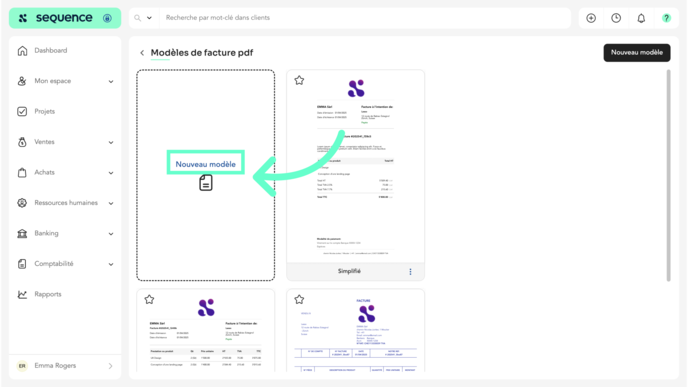688x387 pixels.
Task: Click the Ventes money bag icon
Action: 22,142
